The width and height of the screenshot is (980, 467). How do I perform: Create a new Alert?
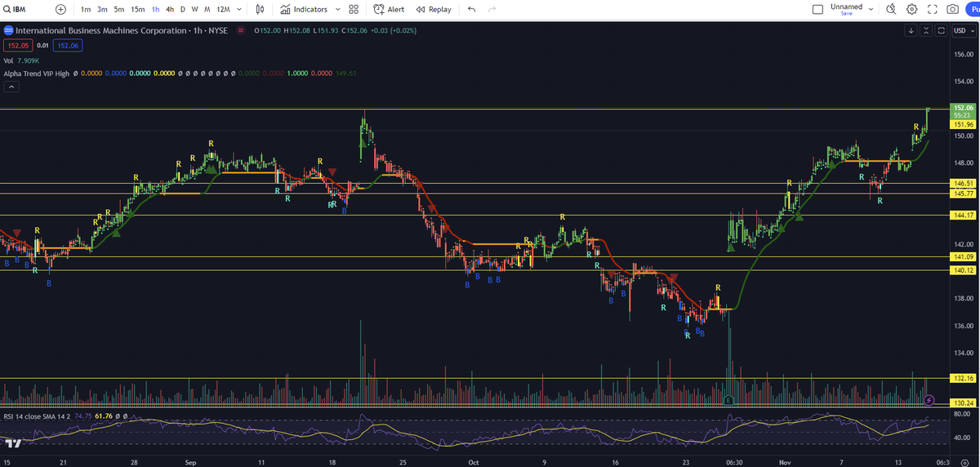(389, 10)
